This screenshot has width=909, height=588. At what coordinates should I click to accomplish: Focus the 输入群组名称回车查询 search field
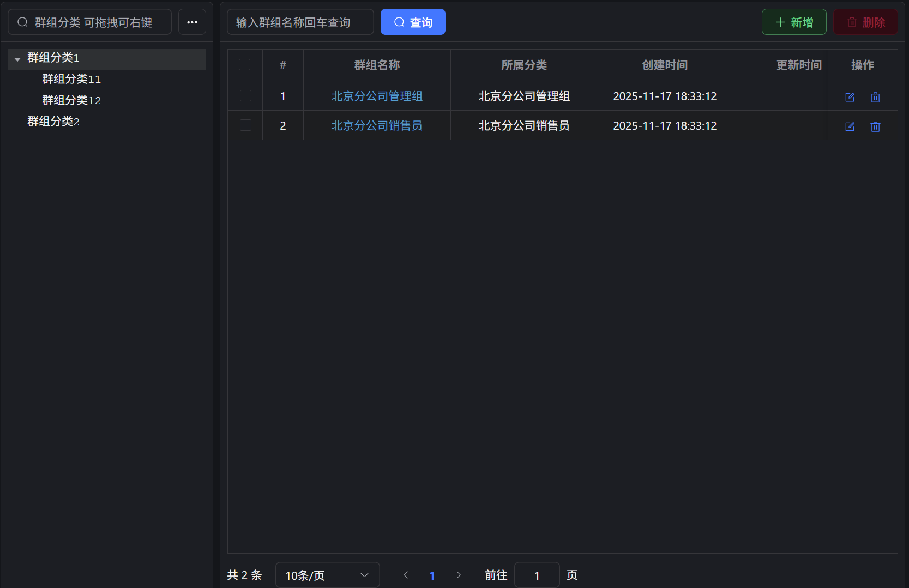click(x=300, y=22)
